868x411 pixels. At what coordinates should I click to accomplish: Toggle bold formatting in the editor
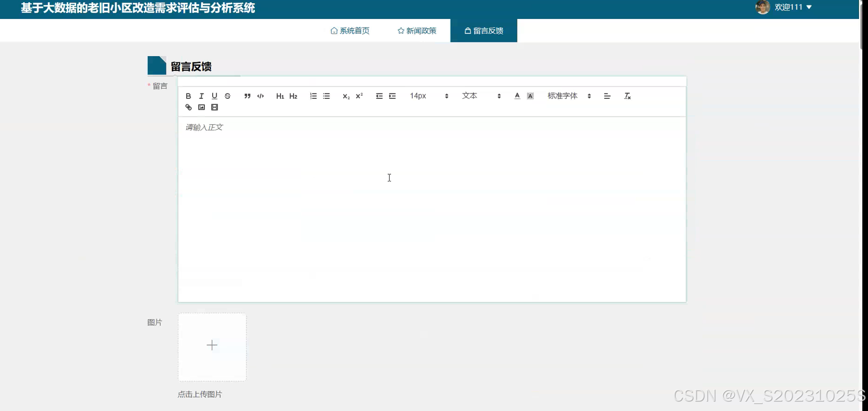click(188, 96)
